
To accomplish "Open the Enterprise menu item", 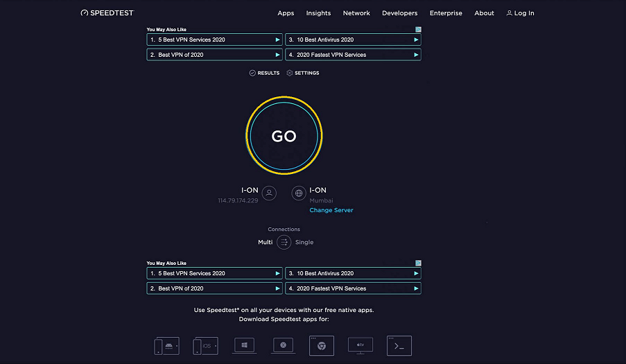I will (x=446, y=13).
